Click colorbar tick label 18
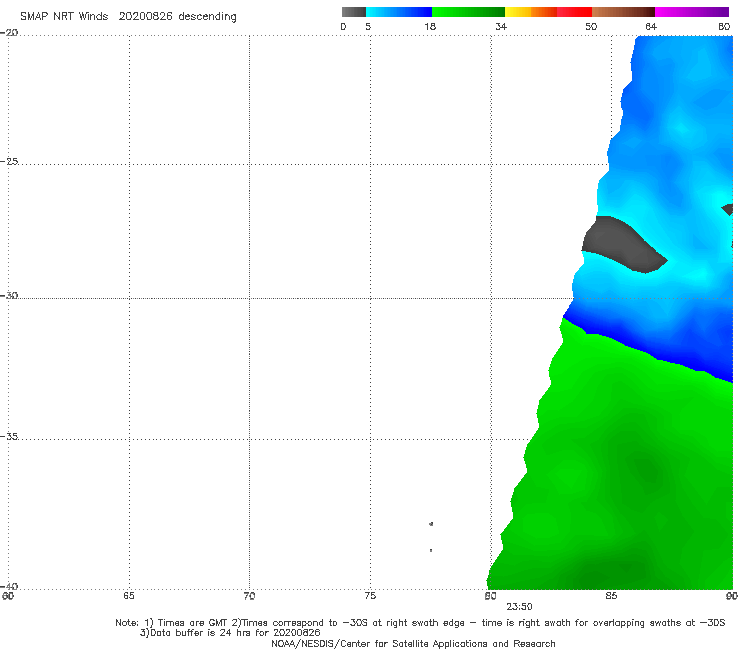Image resolution: width=740 pixels, height=650 pixels. click(x=429, y=26)
